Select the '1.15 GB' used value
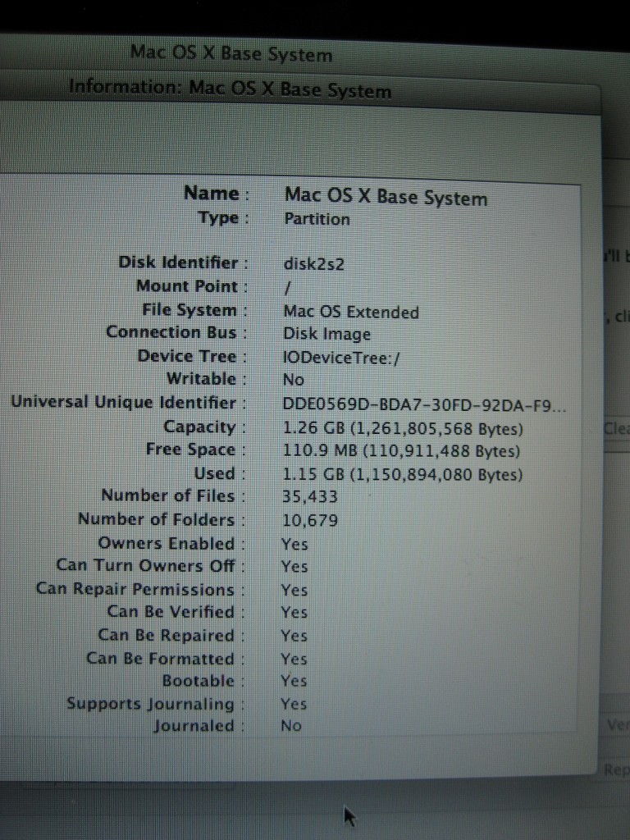 (402, 475)
